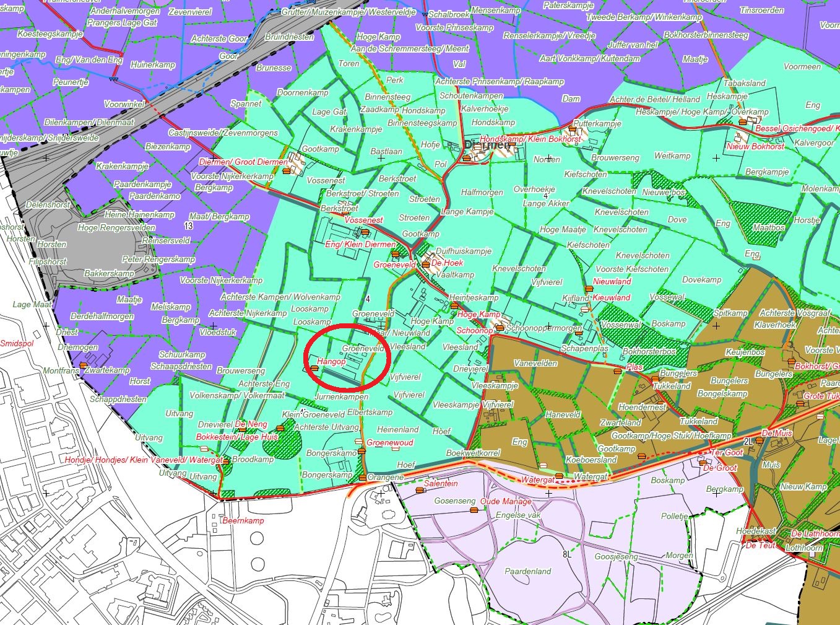The width and height of the screenshot is (840, 625).
Task: Select the building icon at Oude Manage
Action: point(474,509)
